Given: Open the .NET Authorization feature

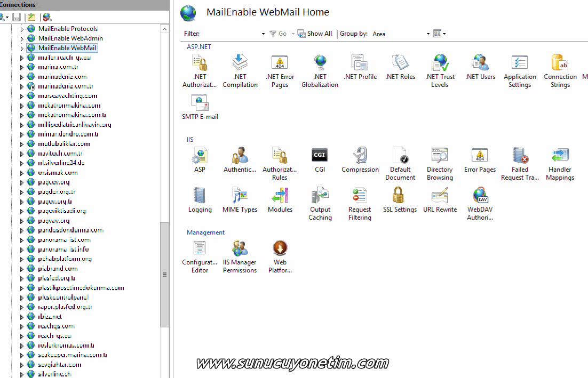Looking at the screenshot, I should pos(200,71).
